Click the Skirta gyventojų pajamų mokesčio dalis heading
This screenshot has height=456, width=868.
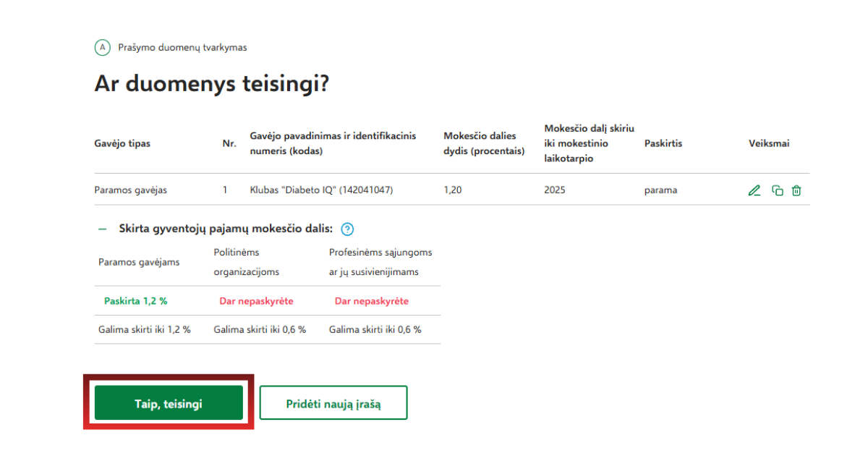(x=226, y=229)
